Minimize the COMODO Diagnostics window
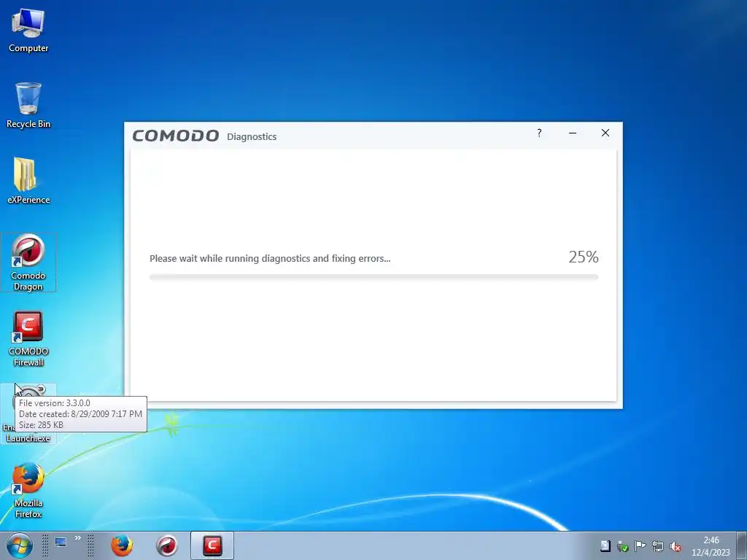 (573, 133)
